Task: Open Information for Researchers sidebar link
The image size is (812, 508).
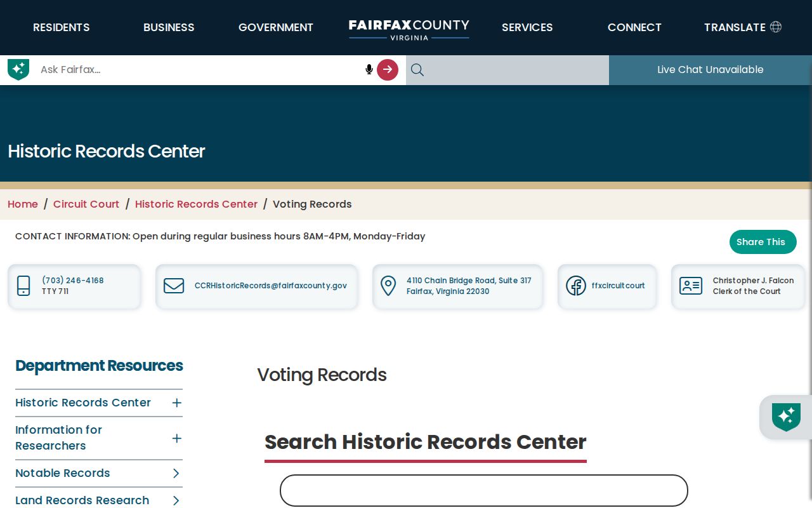Action: (x=59, y=438)
